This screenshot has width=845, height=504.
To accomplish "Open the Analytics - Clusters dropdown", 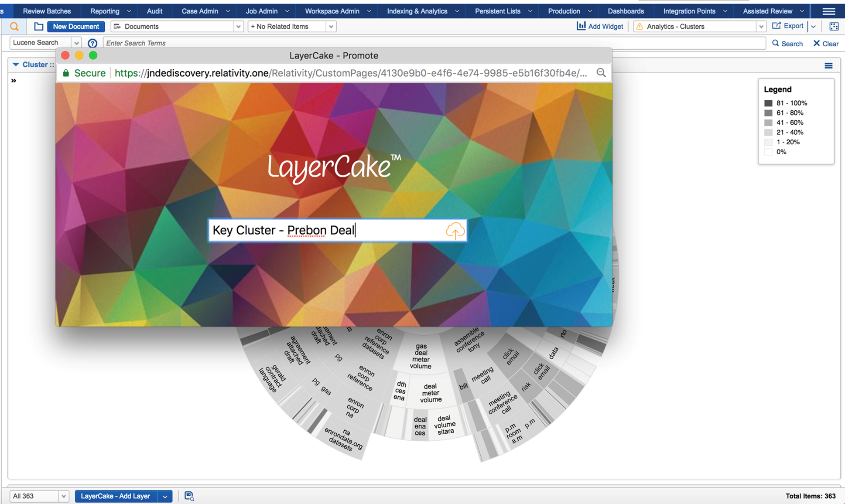I will point(760,27).
